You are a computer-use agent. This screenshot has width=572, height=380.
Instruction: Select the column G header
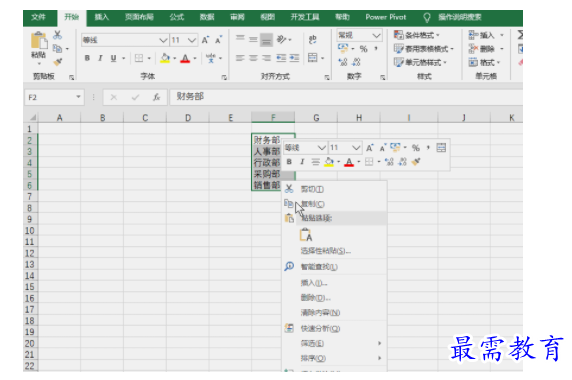[x=316, y=118]
